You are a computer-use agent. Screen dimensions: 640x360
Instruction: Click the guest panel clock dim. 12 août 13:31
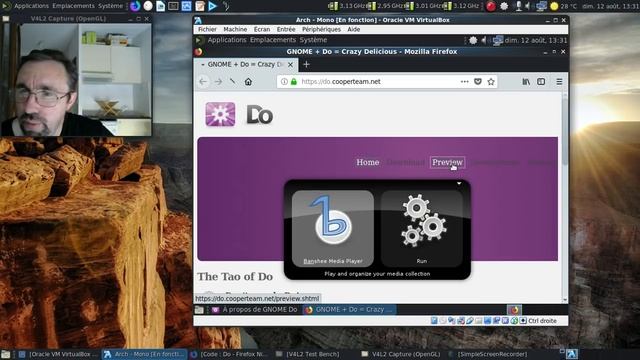coord(536,40)
